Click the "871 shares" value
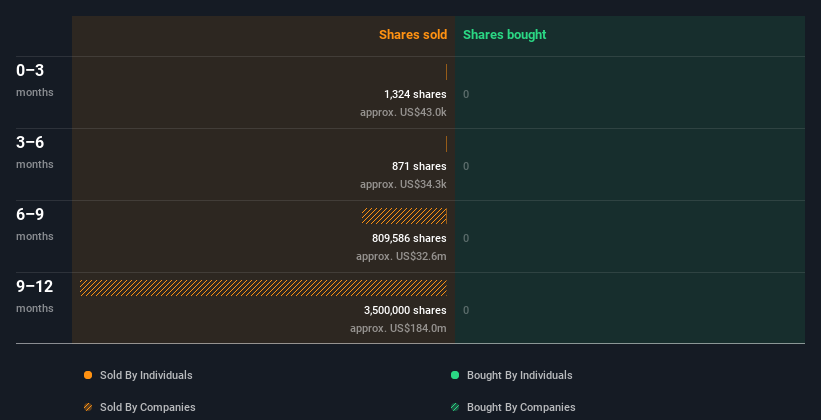The height and width of the screenshot is (420, 821). pos(419,166)
